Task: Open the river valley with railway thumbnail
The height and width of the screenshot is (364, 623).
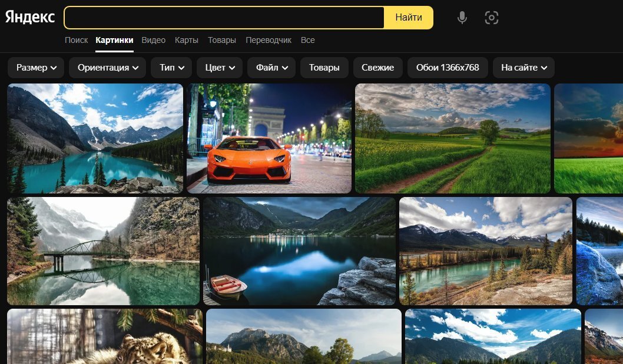Action: (x=486, y=251)
